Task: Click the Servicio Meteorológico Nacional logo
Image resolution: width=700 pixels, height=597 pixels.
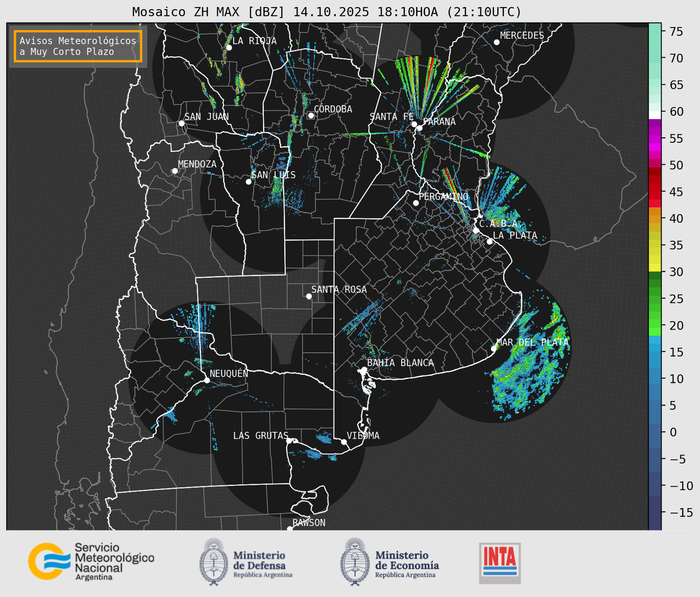Action: point(90,561)
